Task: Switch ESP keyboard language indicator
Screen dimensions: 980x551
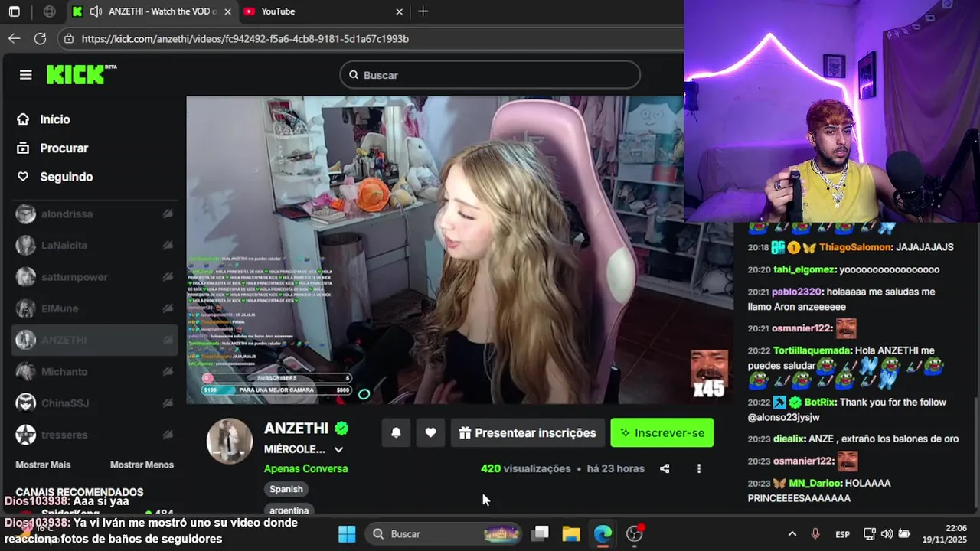Action: [x=842, y=534]
